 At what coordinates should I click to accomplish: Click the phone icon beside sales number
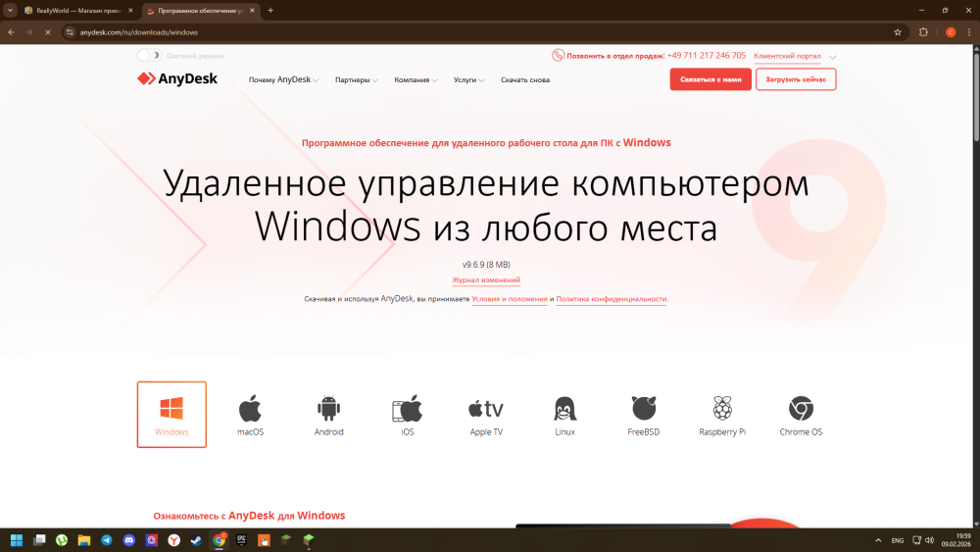point(558,56)
